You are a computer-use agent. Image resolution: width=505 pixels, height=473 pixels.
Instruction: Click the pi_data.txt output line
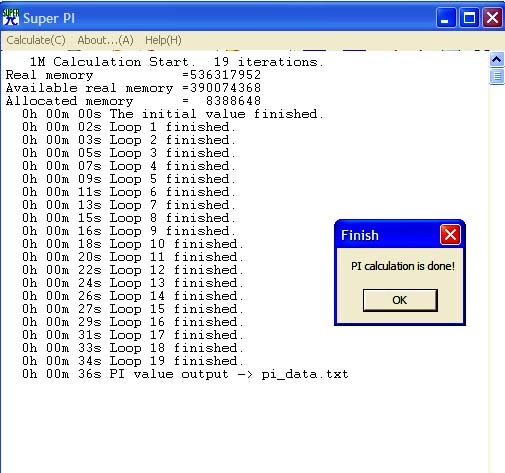coord(185,374)
